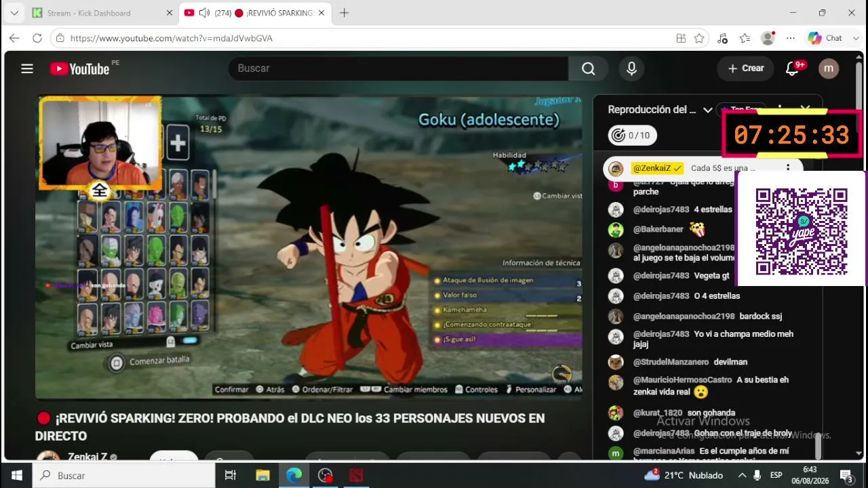Open Edge settings and more menu

[x=790, y=39]
